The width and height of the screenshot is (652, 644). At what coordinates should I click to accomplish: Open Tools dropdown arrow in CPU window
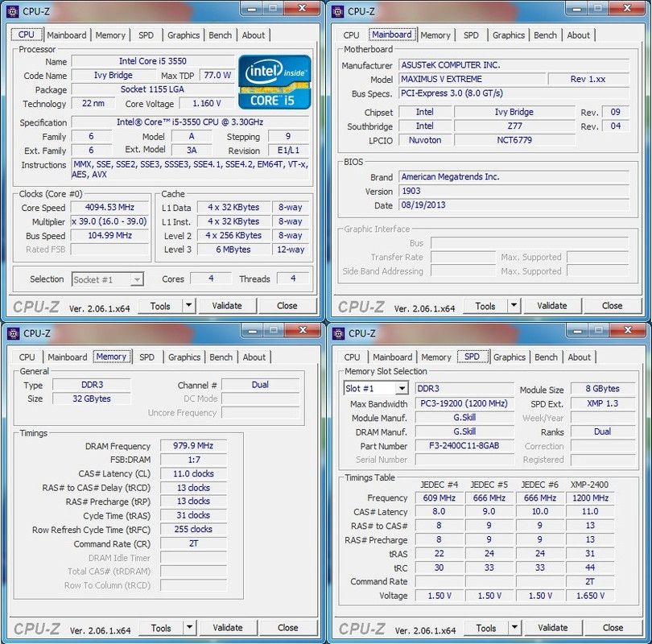point(189,306)
